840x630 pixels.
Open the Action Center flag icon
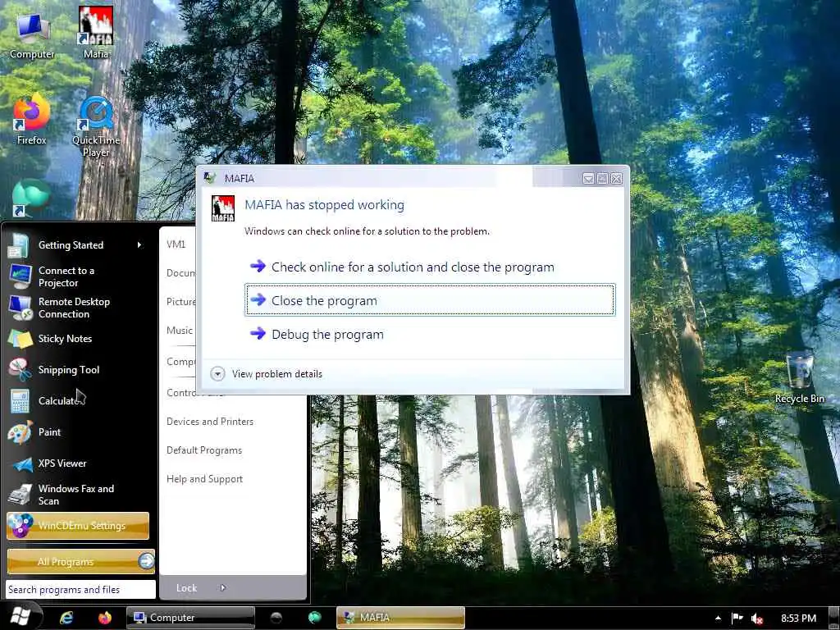(x=737, y=619)
